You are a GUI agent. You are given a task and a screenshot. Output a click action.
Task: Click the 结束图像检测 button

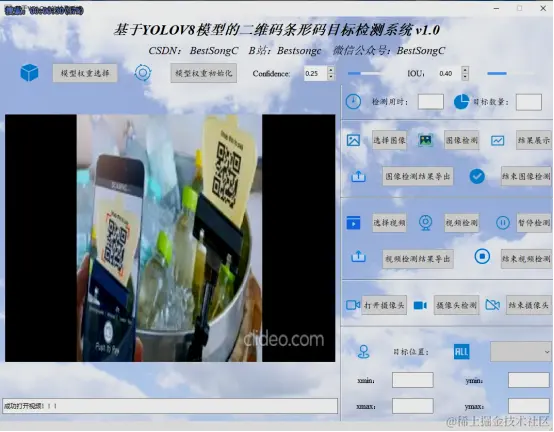coord(526,176)
